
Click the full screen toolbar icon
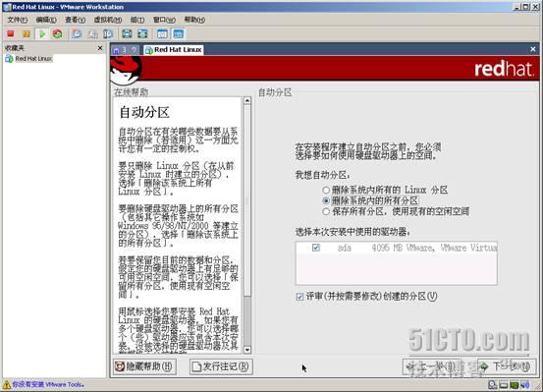tap(127, 34)
